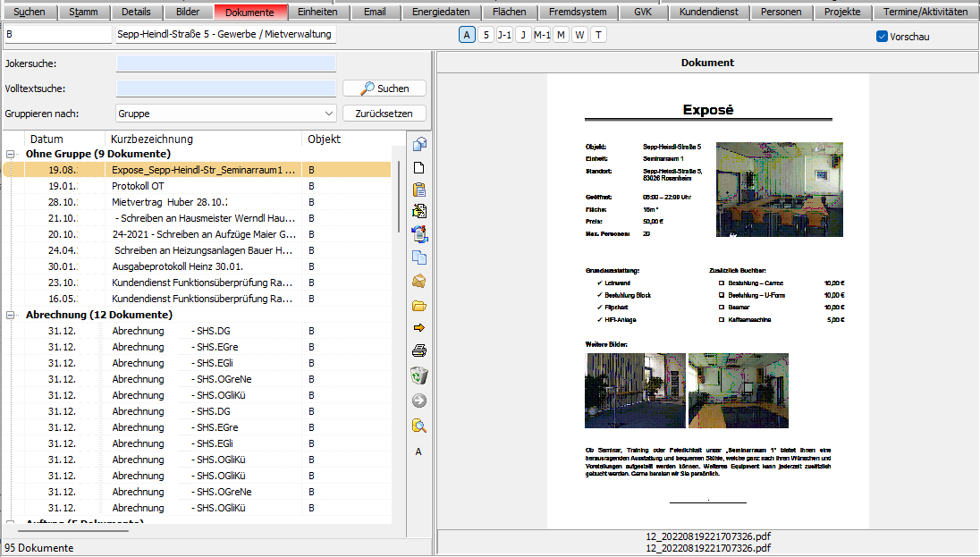Viewport: 980px width, 557px height.
Task: Click the open folder icon
Action: point(418,306)
